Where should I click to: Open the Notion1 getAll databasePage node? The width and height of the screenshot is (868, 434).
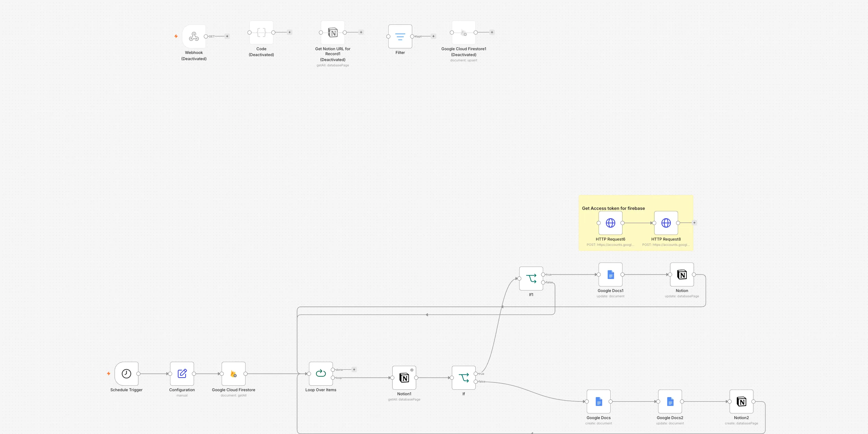tap(404, 378)
